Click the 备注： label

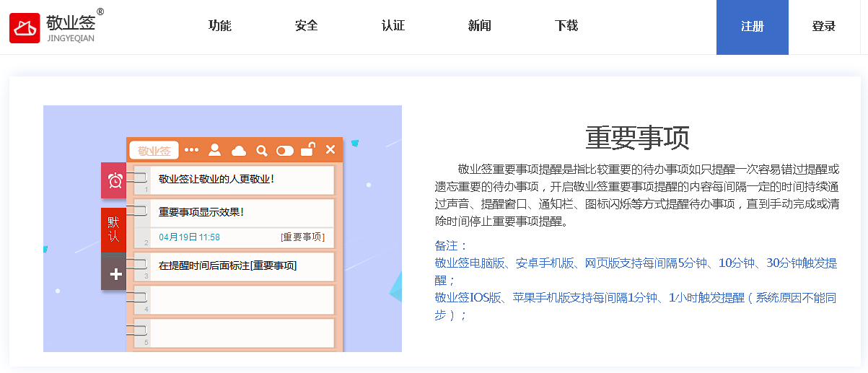[452, 245]
